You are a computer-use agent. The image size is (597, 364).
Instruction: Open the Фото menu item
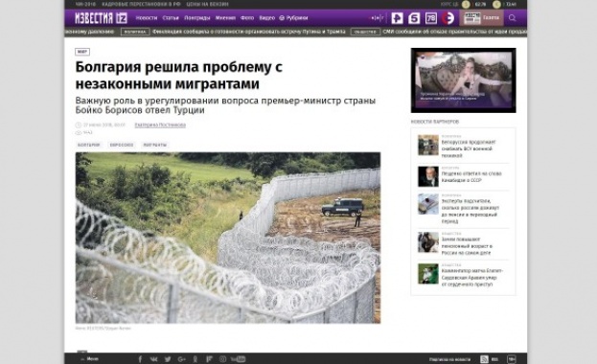click(x=247, y=18)
